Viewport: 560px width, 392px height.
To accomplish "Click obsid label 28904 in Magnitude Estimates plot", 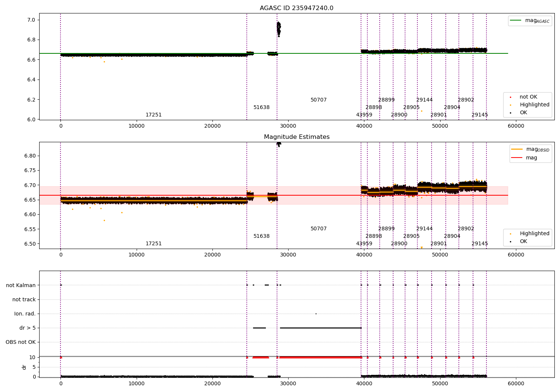I will coord(452,236).
